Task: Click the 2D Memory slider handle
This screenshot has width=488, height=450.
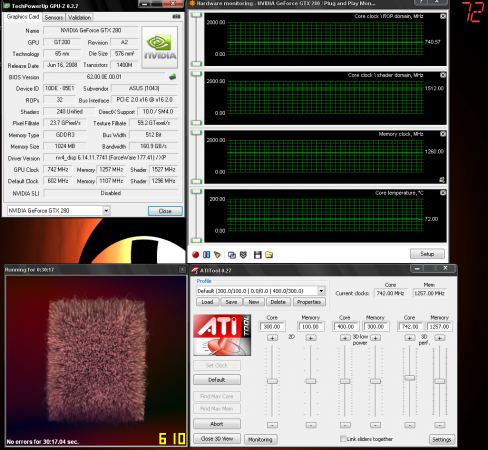Action: click(x=311, y=381)
